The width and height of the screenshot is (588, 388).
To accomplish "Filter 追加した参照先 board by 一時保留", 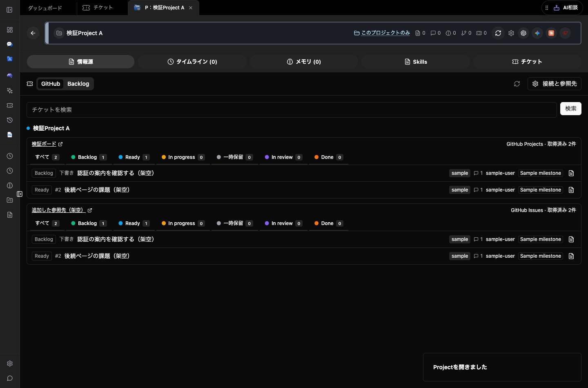I will click(234, 223).
